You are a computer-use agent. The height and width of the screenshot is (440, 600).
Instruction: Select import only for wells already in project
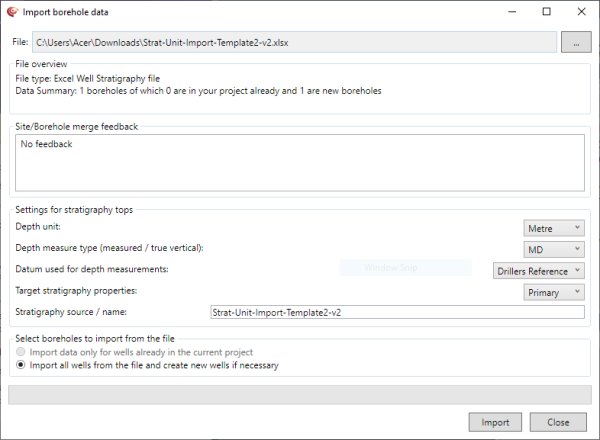point(23,352)
